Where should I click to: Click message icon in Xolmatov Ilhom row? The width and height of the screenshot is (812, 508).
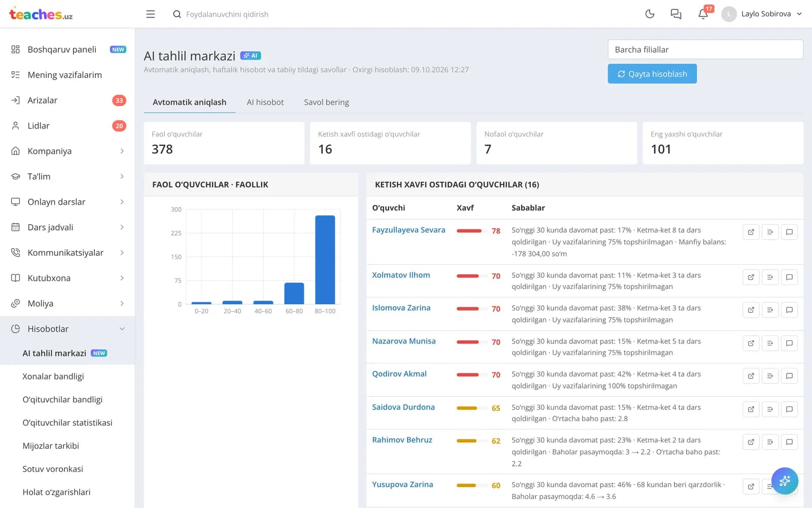(789, 277)
